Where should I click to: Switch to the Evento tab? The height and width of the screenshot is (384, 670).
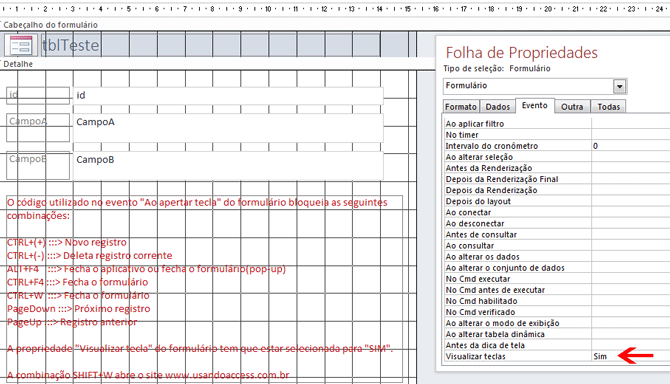[535, 106]
